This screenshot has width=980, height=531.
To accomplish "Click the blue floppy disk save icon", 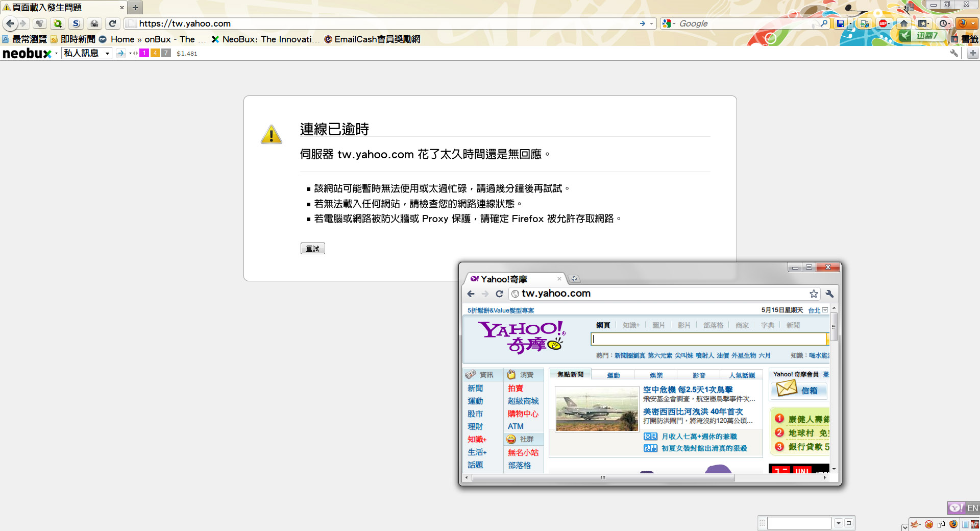I will point(840,23).
